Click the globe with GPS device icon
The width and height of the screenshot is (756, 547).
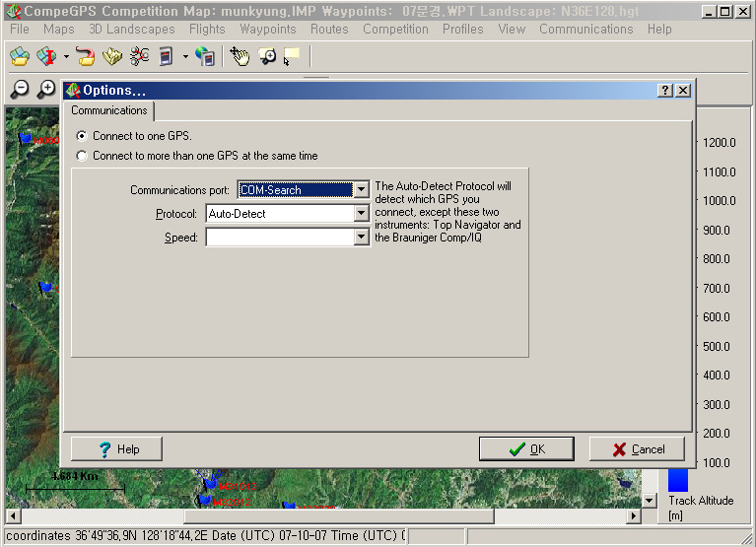point(205,56)
